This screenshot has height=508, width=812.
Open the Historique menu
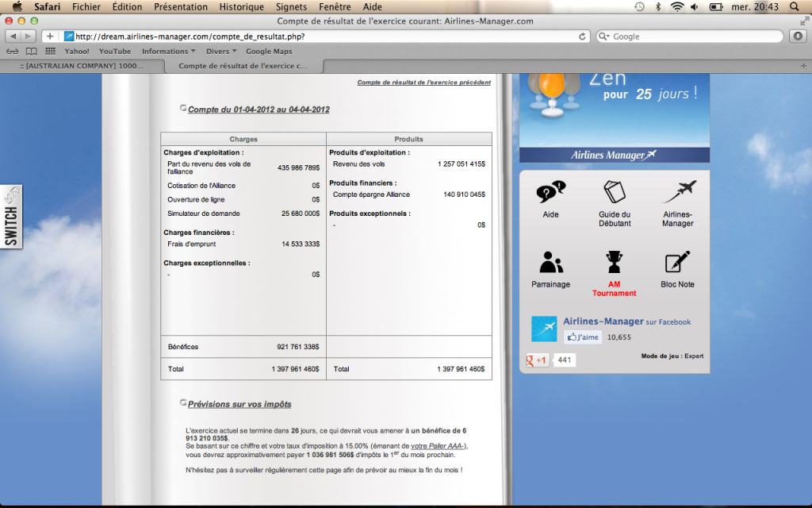241,6
